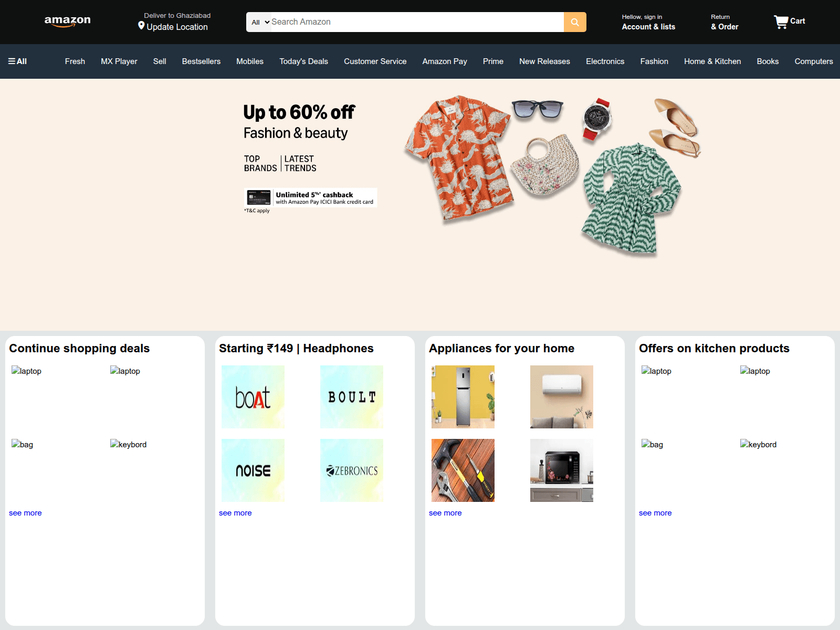Open Fashion nav item
The height and width of the screenshot is (630, 840).
click(654, 61)
